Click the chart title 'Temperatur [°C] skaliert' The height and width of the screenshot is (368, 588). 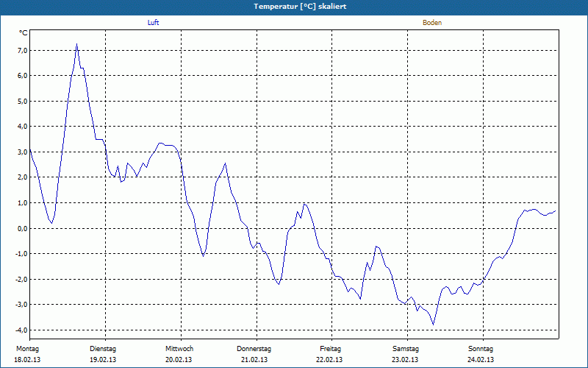(x=300, y=7)
